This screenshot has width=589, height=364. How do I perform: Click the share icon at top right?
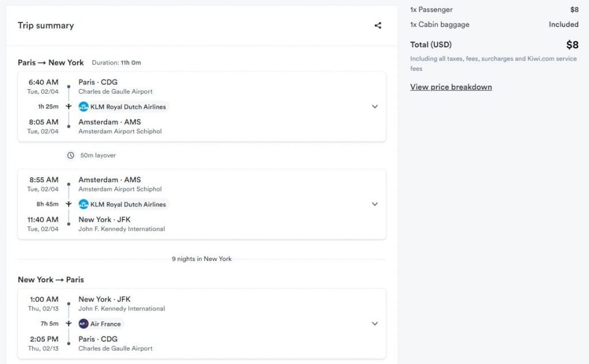(377, 25)
